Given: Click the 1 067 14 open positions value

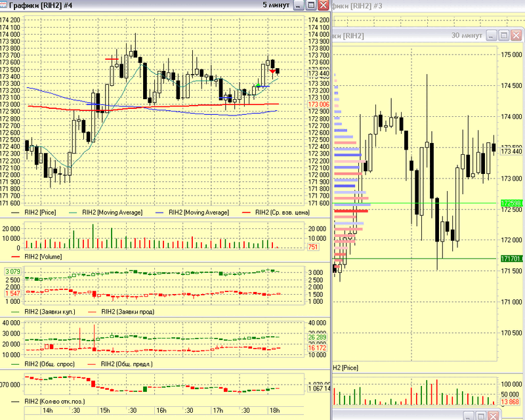Looking at the screenshot, I should coord(319,388).
